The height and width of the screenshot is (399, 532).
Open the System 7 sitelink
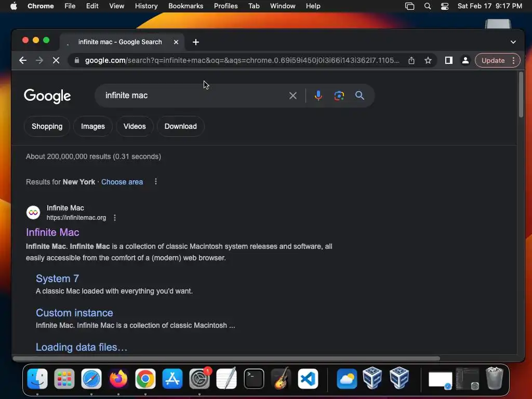(x=57, y=278)
